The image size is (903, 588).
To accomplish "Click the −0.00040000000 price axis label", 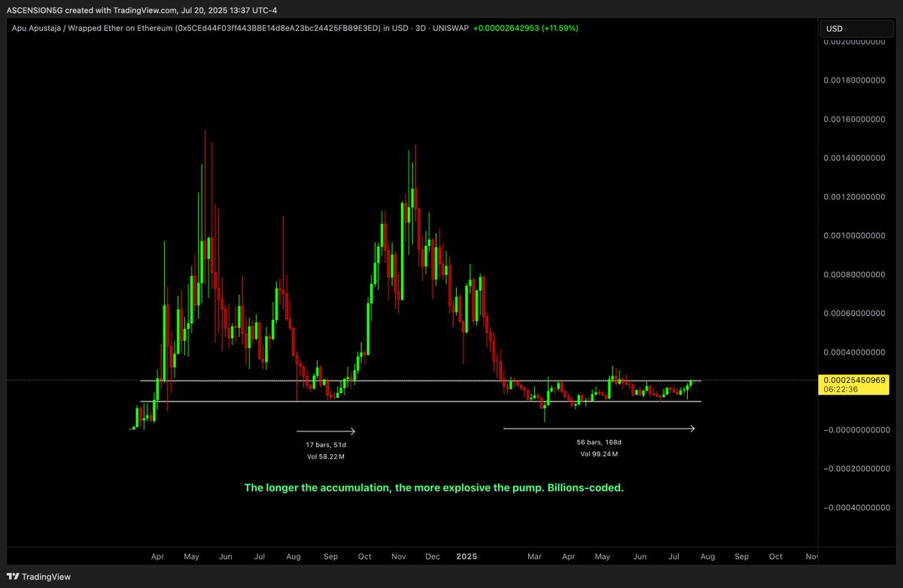I will 856,507.
